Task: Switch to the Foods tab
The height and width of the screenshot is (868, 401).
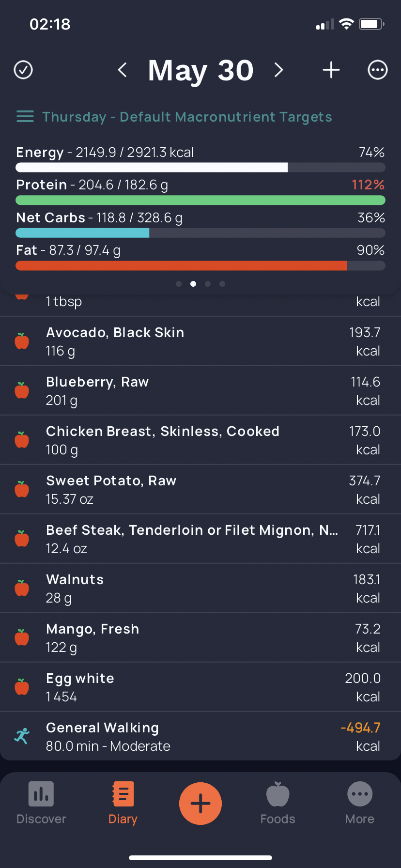Action: click(278, 803)
